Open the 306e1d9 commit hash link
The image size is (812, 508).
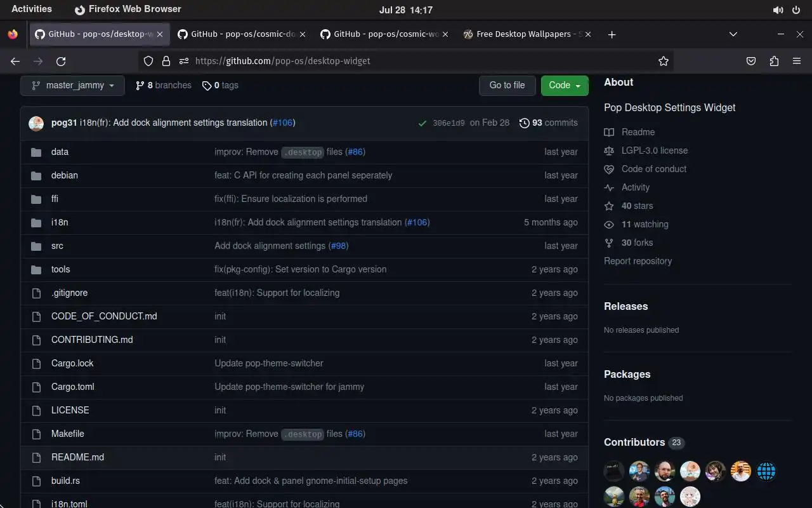click(x=449, y=123)
